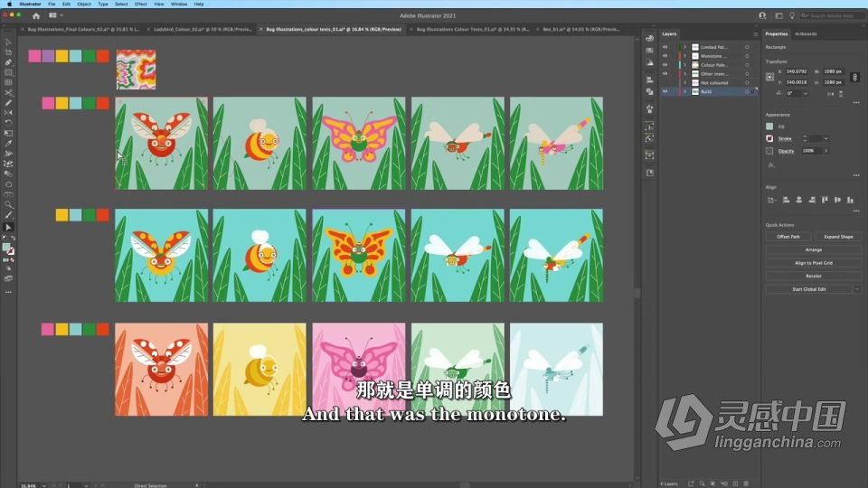Open the Opacity value flyout arrow
The width and height of the screenshot is (868, 488).
[826, 151]
